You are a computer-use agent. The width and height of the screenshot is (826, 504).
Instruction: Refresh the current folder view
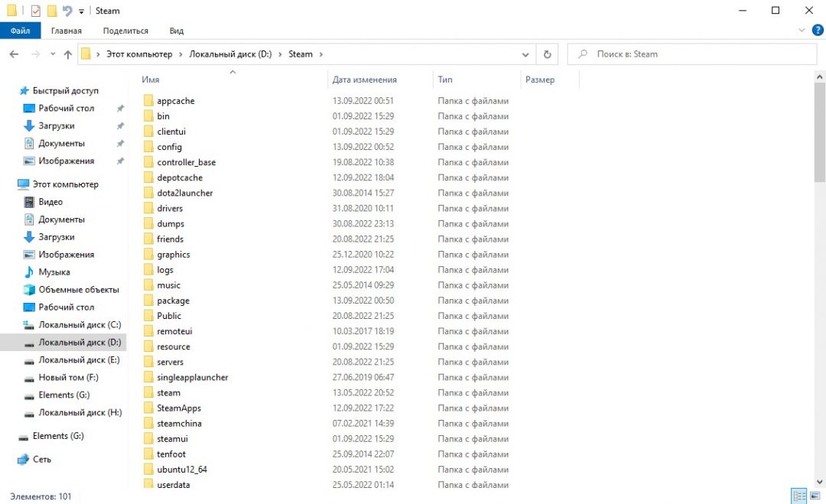point(547,54)
